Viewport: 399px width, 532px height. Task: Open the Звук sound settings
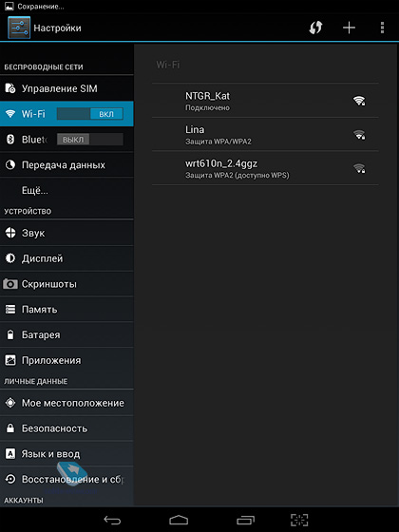(66, 233)
